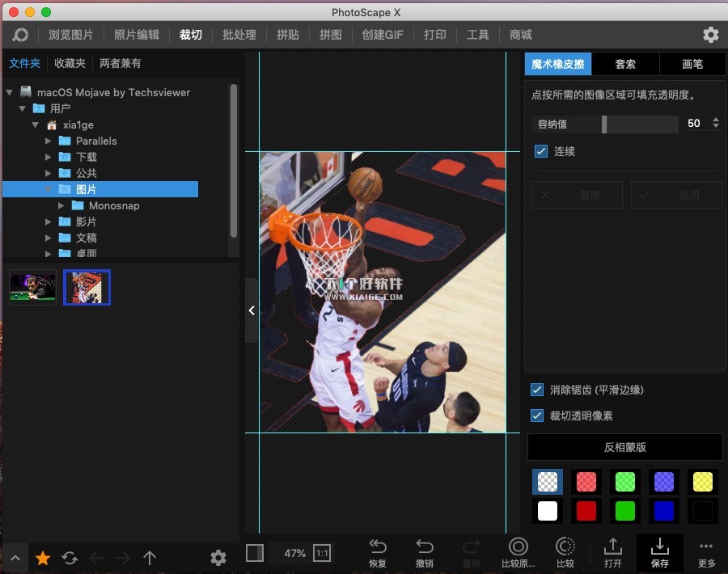
Task: Open the 创建GIF menu tab
Action: pyautogui.click(x=383, y=35)
